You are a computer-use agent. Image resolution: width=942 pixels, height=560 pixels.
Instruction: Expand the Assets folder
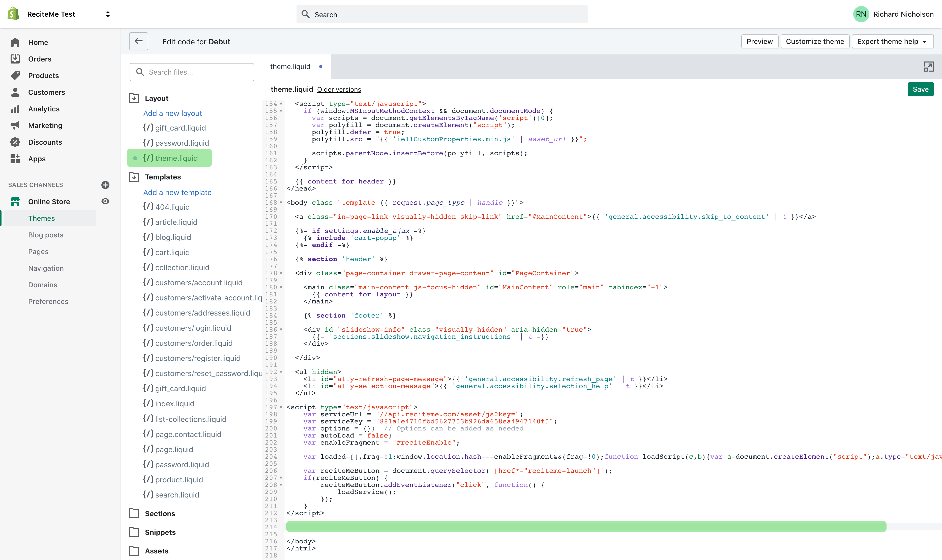pos(134,551)
